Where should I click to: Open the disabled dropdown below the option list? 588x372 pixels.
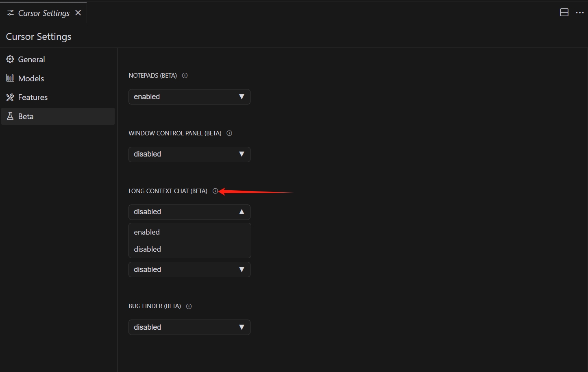[189, 270]
